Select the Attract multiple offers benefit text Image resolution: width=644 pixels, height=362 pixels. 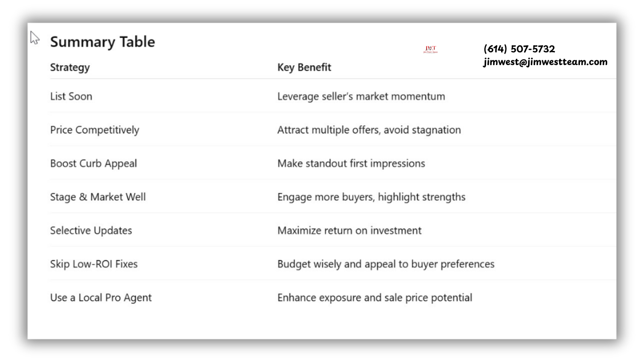tap(369, 130)
